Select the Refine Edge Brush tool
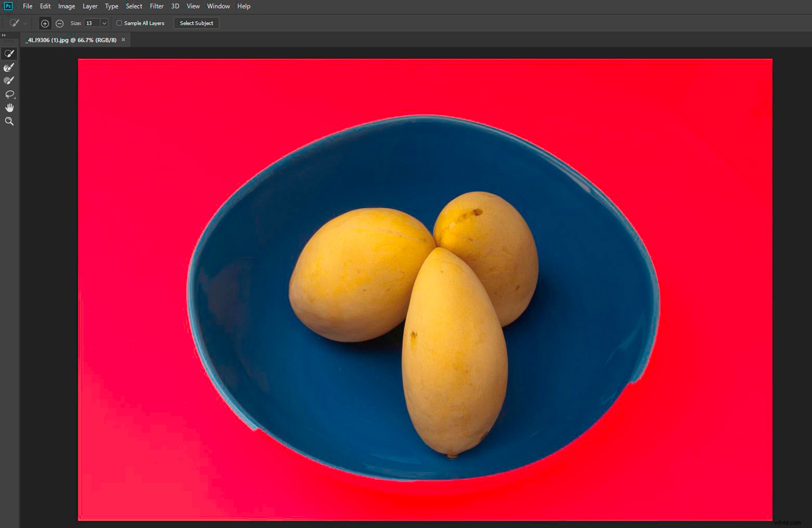Viewport: 812px width, 528px height. [x=9, y=67]
